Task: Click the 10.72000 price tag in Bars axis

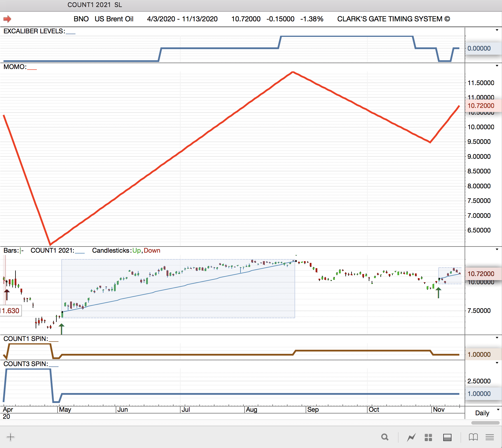Action: coord(483,274)
